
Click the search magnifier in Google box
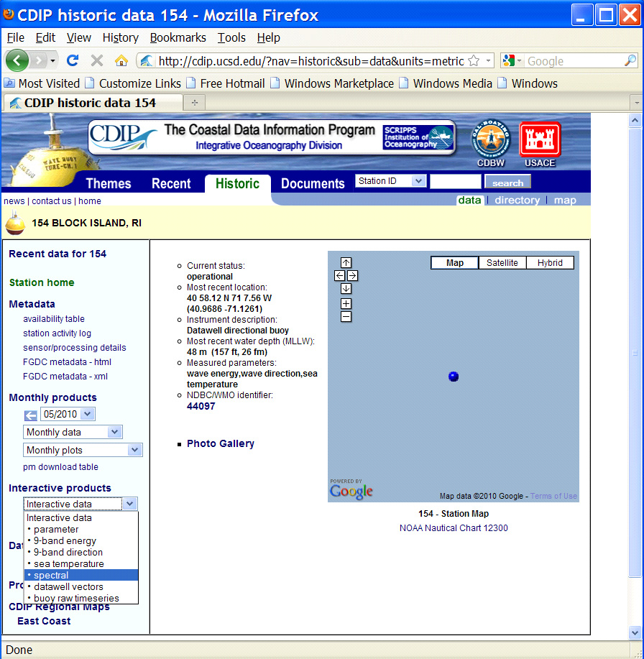[630, 61]
